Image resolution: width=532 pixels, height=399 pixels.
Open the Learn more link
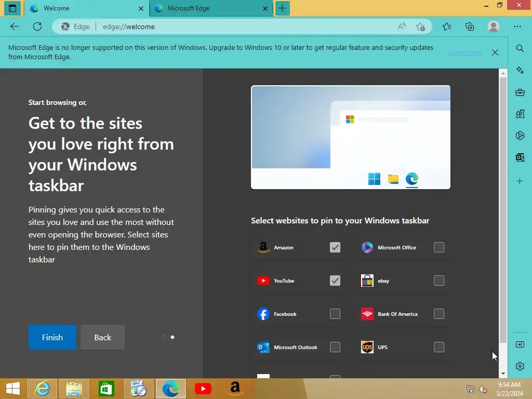[464, 52]
